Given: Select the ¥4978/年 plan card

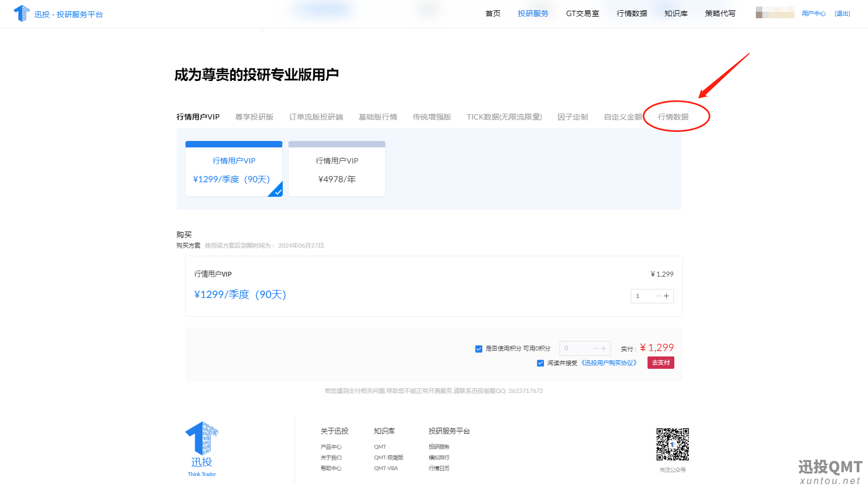Looking at the screenshot, I should (337, 169).
